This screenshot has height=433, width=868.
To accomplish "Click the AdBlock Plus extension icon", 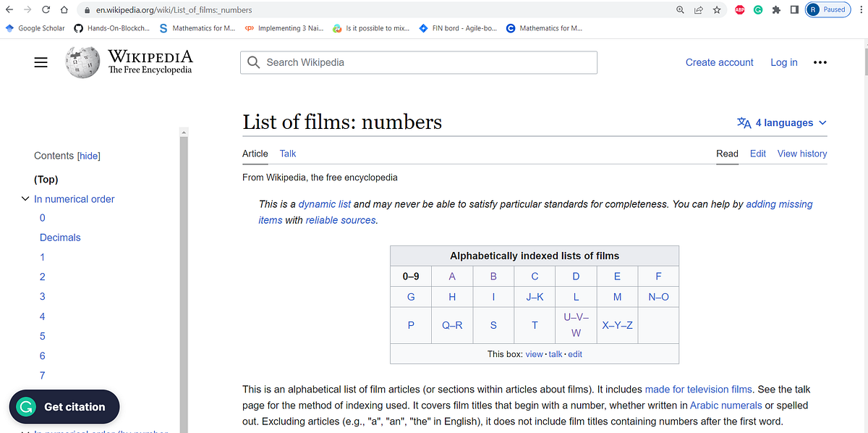I will click(739, 9).
